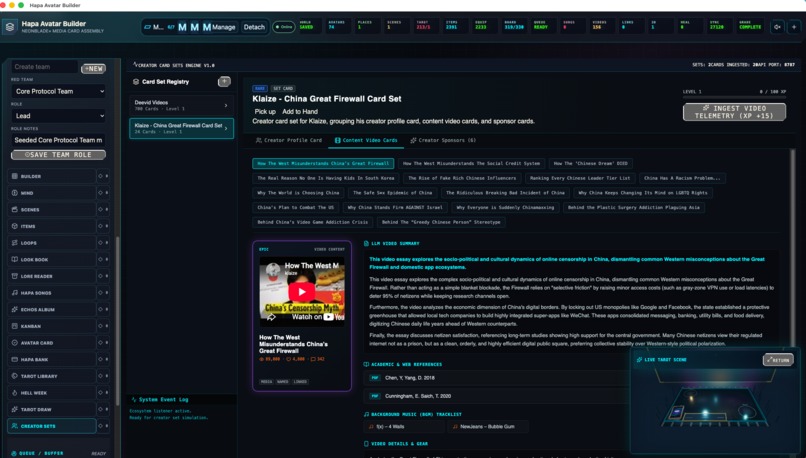Click the Pick up link
This screenshot has width=806, height=458.
265,112
